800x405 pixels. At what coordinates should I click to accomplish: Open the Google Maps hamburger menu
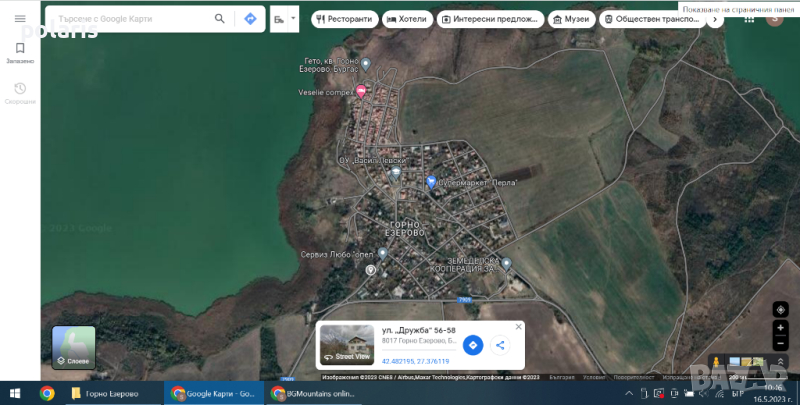click(x=20, y=18)
